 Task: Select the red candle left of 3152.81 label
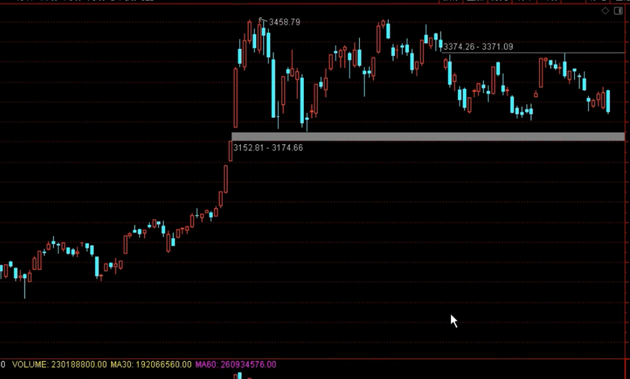coord(230,151)
